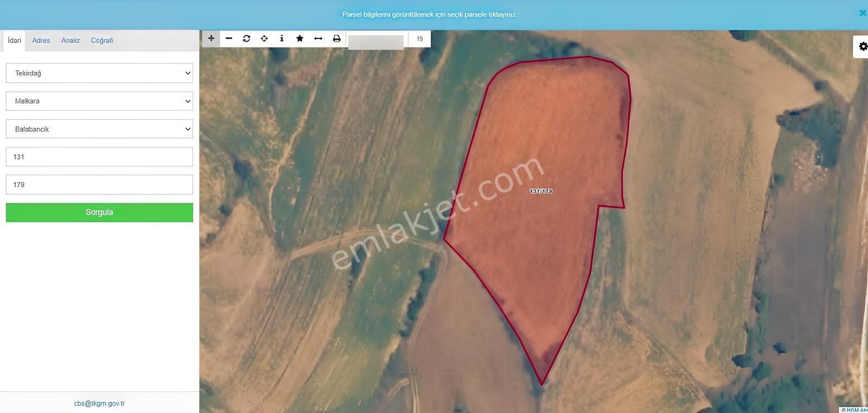The image size is (868, 413).
Task: Click the star favorites icon
Action: pos(299,38)
